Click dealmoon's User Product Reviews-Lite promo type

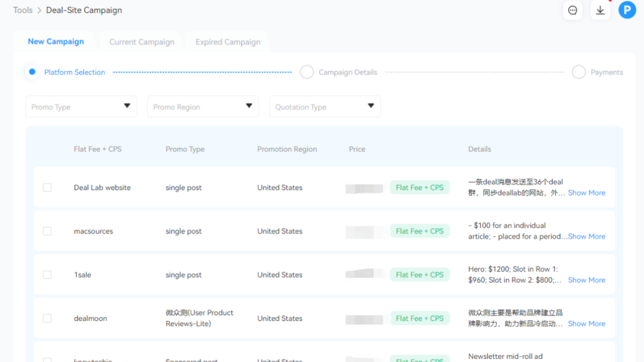click(199, 318)
